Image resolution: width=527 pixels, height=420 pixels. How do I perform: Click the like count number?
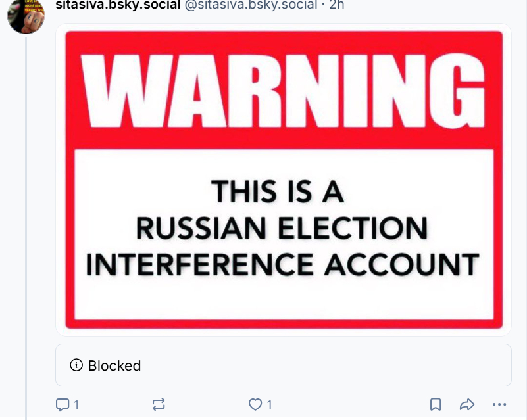(x=269, y=405)
